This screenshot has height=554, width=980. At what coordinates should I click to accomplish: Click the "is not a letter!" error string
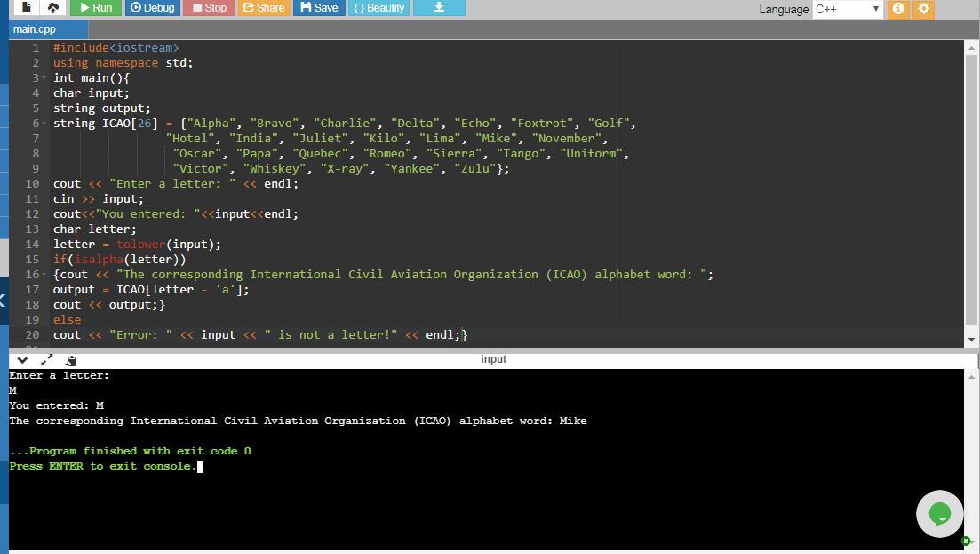click(x=331, y=335)
